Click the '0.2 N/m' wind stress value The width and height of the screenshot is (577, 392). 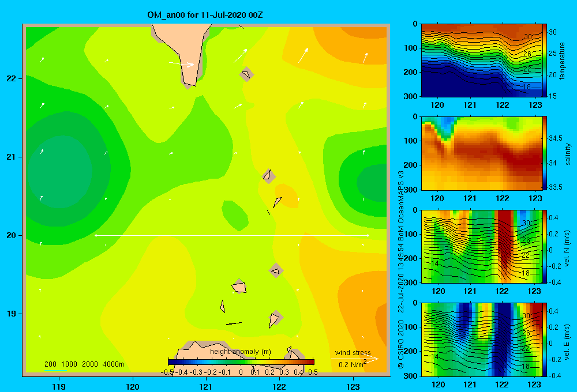coord(351,365)
